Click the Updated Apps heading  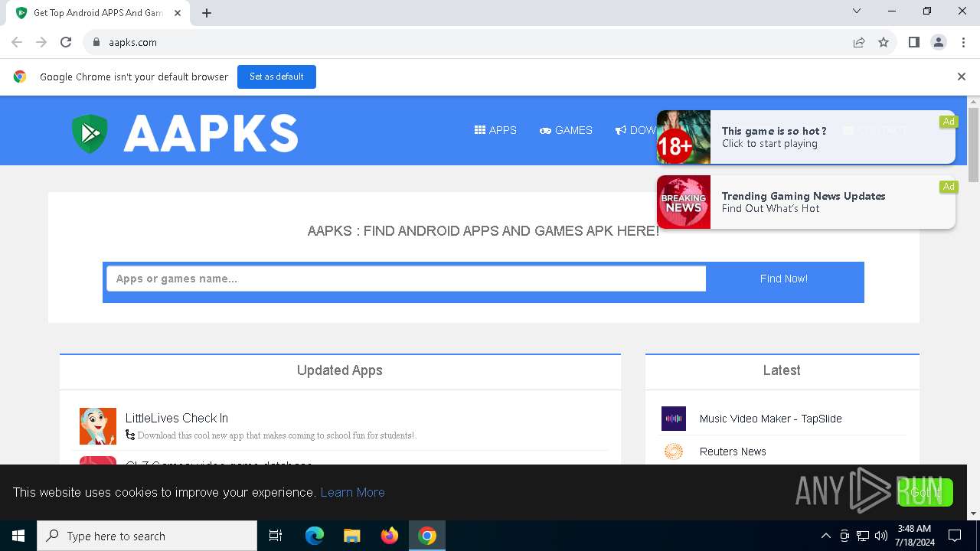pos(340,370)
